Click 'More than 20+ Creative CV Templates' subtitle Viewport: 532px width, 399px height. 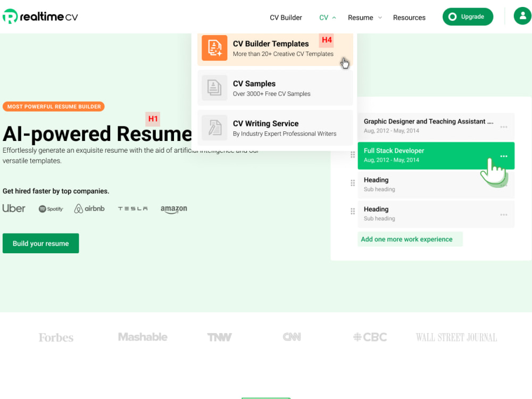(283, 54)
